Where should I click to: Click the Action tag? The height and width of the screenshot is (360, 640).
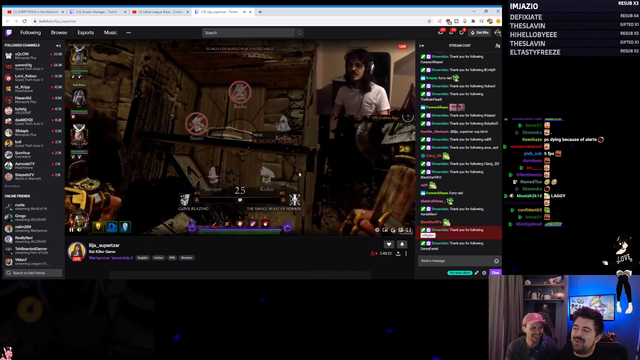[158, 258]
